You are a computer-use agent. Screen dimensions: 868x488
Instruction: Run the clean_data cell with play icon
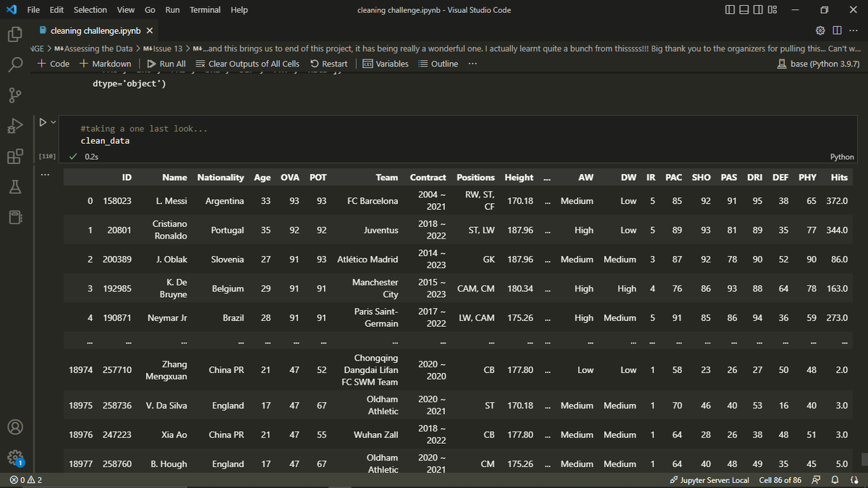[42, 123]
